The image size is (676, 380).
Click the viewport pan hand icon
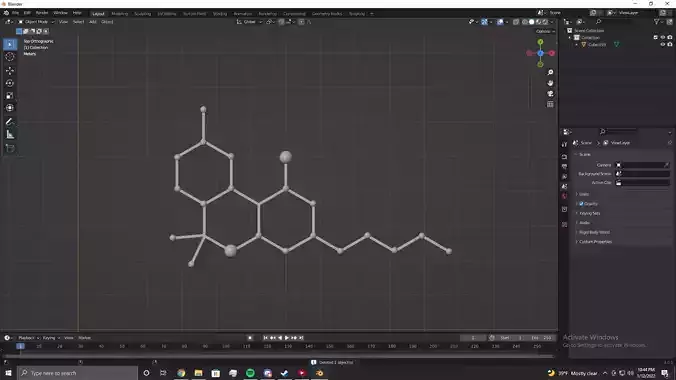click(x=550, y=83)
